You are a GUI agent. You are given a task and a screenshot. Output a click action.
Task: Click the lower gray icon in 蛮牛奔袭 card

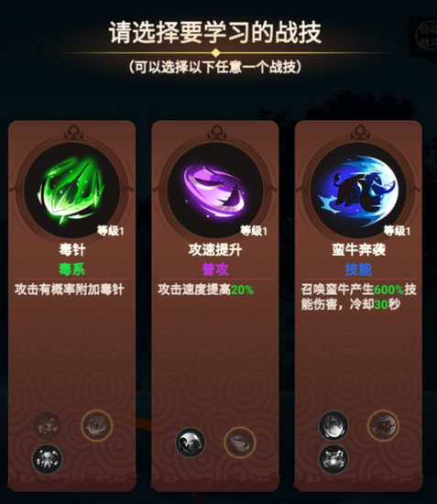click(333, 459)
